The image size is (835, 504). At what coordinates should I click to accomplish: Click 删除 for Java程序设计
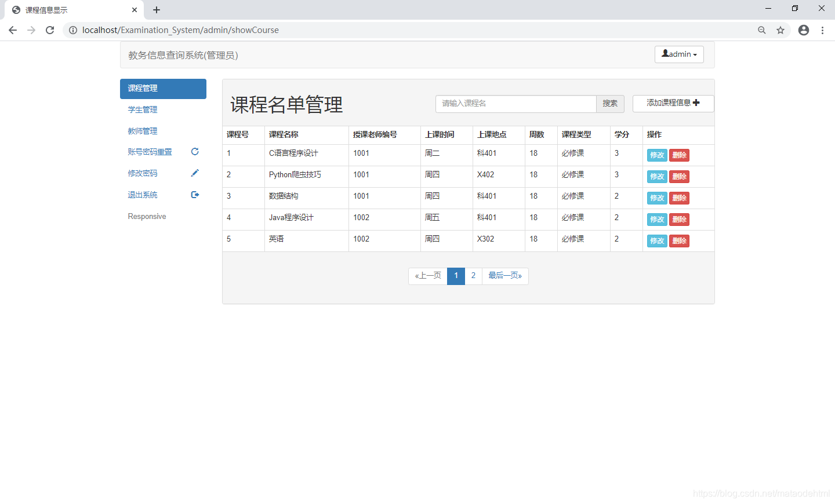coord(679,220)
